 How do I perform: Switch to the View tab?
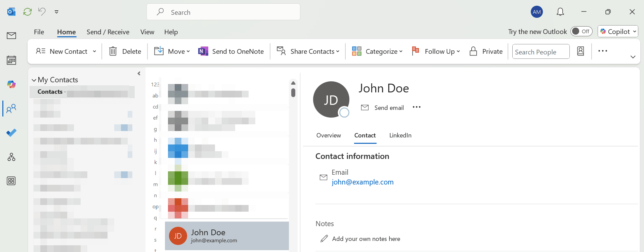[x=147, y=32]
